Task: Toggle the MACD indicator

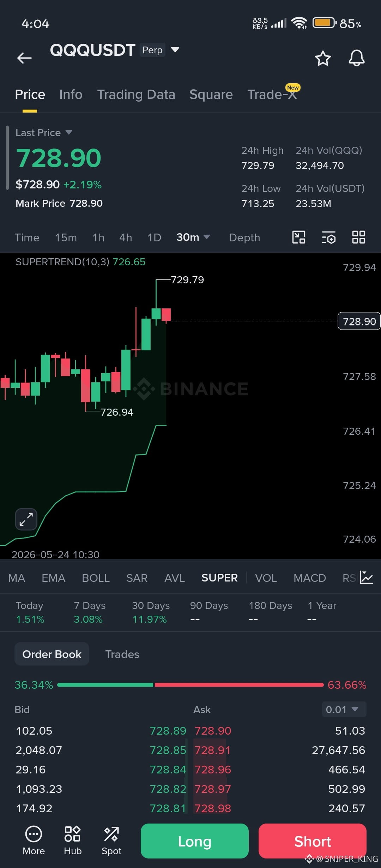Action: point(310,578)
